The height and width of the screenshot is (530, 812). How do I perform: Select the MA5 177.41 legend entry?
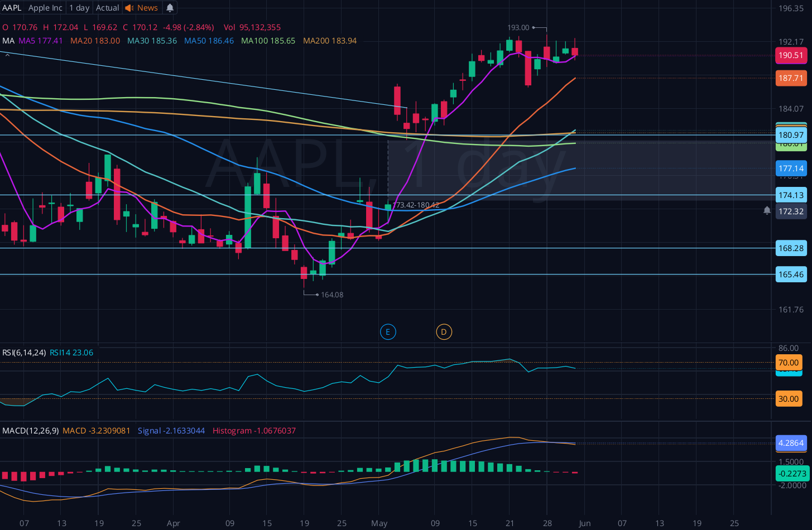click(41, 41)
